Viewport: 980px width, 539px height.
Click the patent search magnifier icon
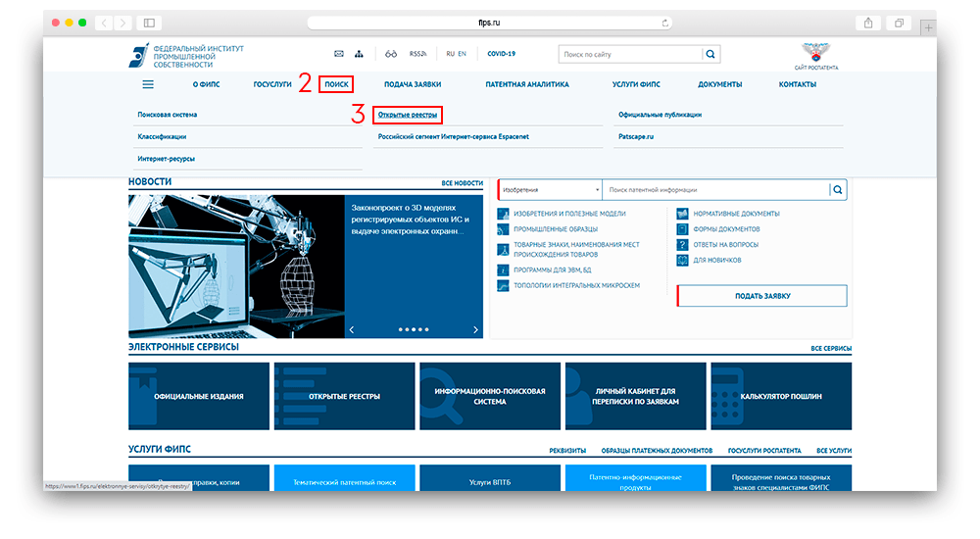pyautogui.click(x=838, y=189)
